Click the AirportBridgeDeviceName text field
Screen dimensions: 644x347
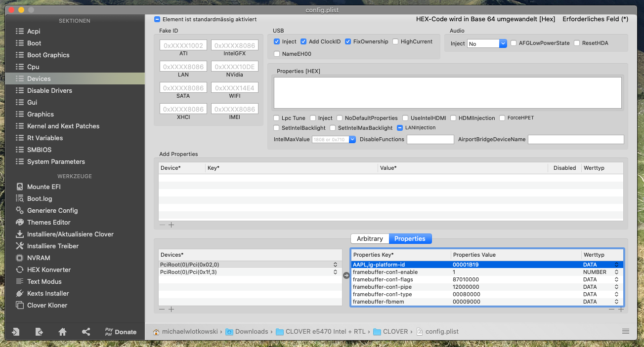click(x=575, y=140)
